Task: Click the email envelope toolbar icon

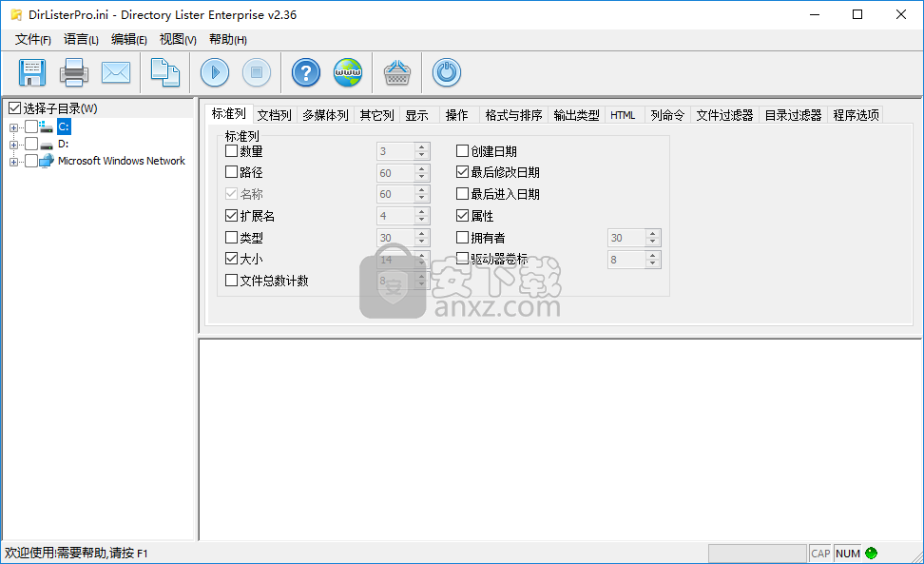Action: pos(115,72)
